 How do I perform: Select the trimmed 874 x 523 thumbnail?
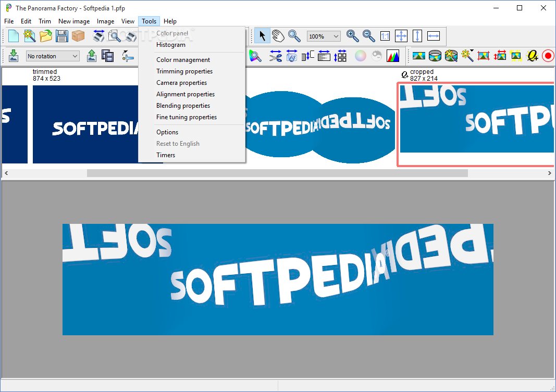85,124
